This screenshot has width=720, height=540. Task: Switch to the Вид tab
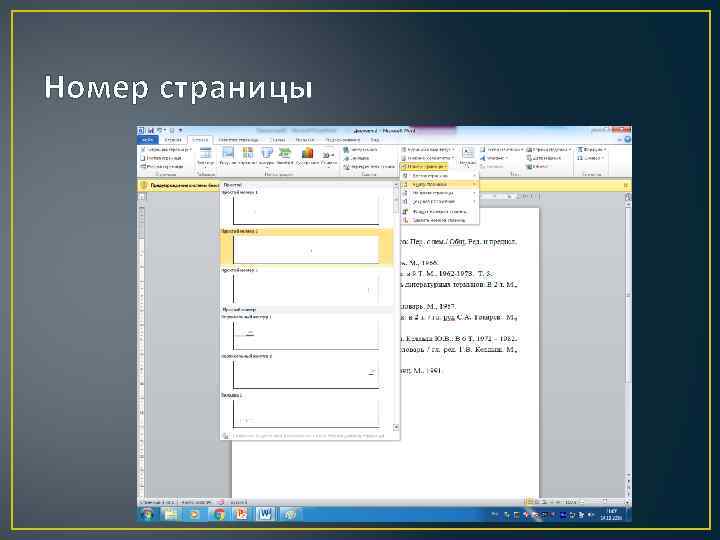point(375,140)
